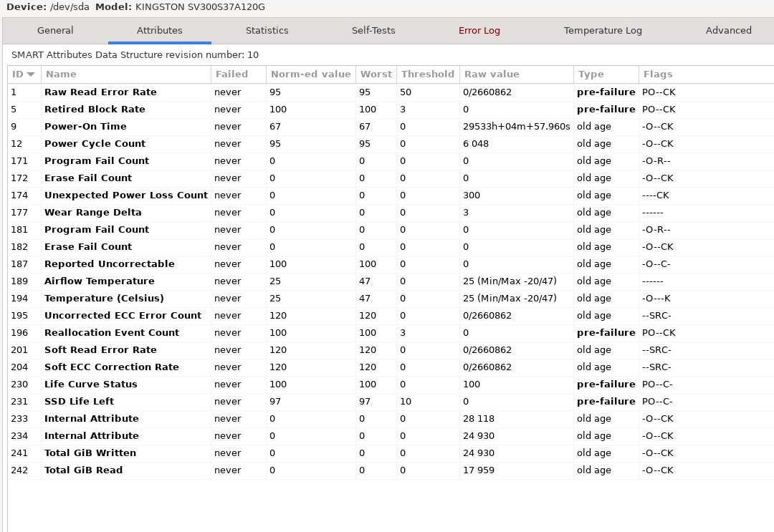774x532 pixels.
Task: Click raw value 300 for Power Loss
Action: (x=472, y=195)
